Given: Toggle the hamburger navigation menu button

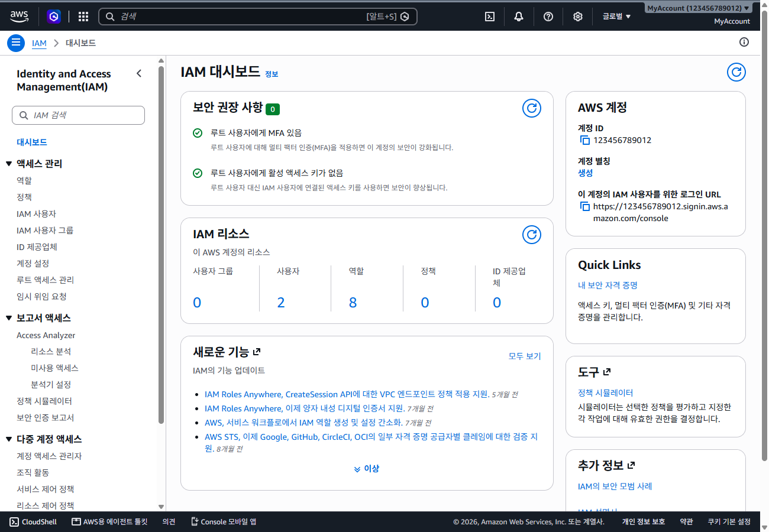Looking at the screenshot, I should (16, 43).
